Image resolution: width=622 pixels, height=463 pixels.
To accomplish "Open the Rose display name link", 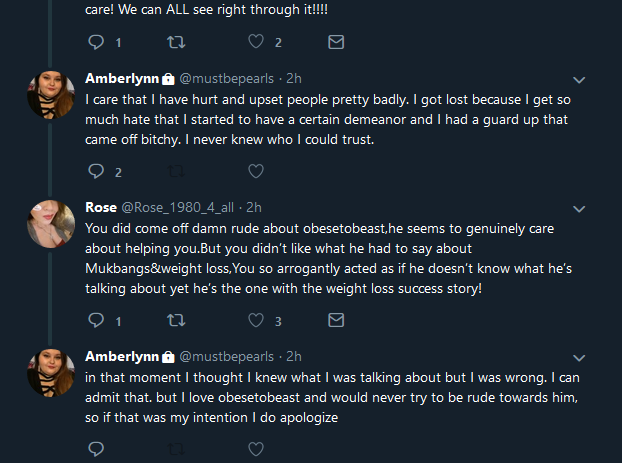I will (101, 207).
